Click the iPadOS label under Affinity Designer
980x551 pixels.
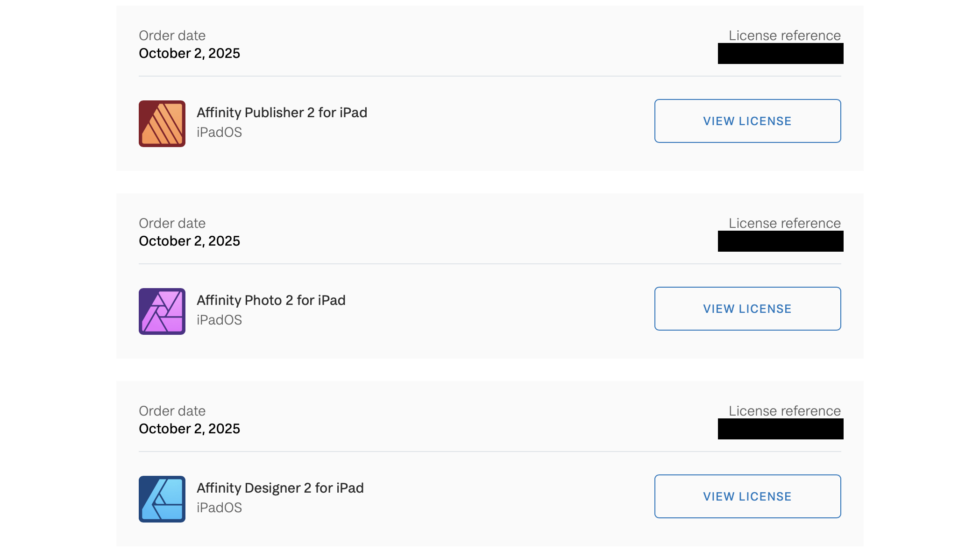tap(219, 508)
